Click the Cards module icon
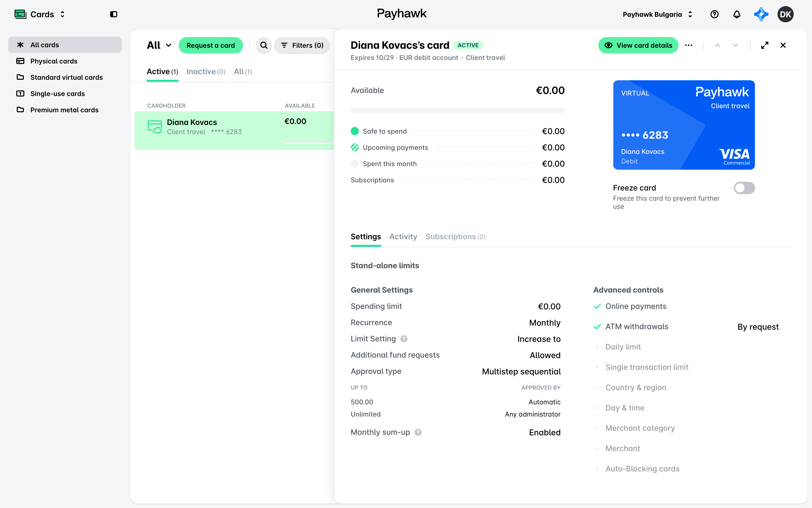Image resolution: width=812 pixels, height=508 pixels. (21, 14)
